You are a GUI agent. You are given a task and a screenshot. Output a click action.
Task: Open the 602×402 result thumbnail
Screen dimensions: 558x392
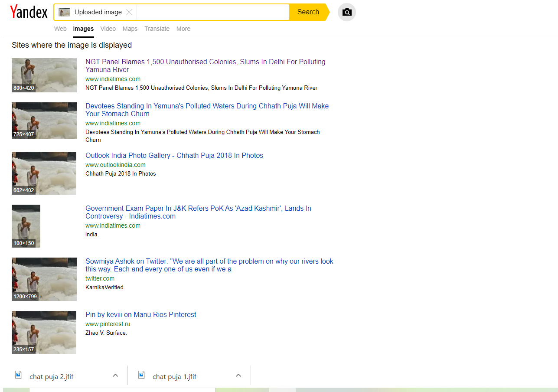pyautogui.click(x=44, y=173)
